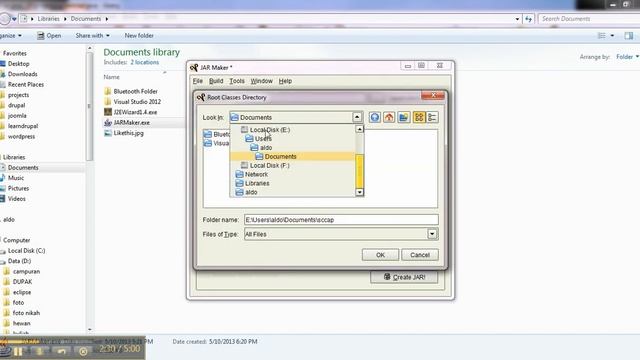The image size is (640, 360).
Task: Open File menu in JAR Maker
Action: click(198, 81)
